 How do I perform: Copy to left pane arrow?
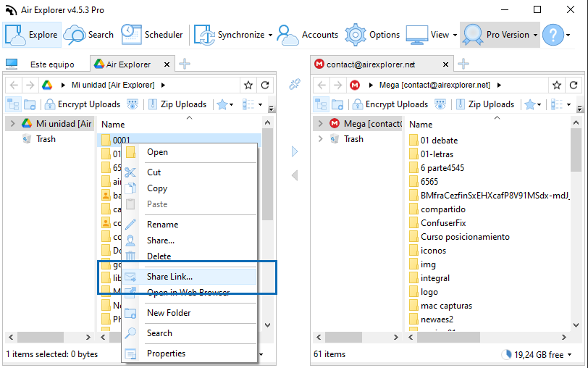[x=295, y=175]
